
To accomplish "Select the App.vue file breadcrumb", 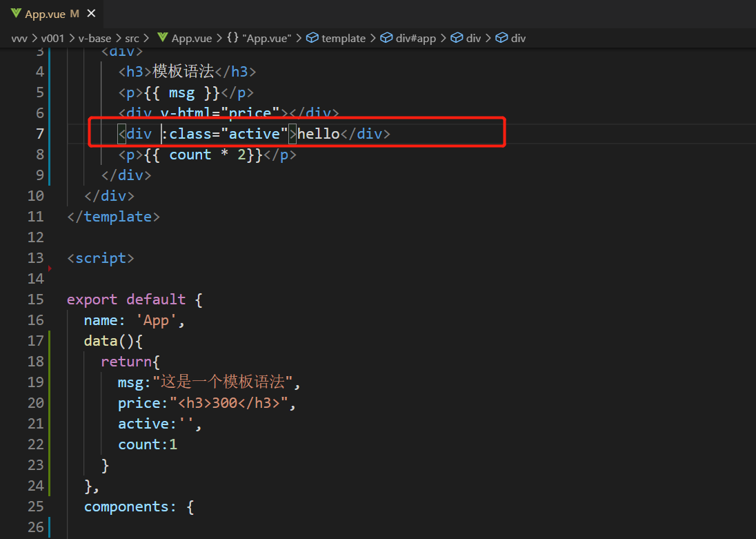I will (191, 38).
